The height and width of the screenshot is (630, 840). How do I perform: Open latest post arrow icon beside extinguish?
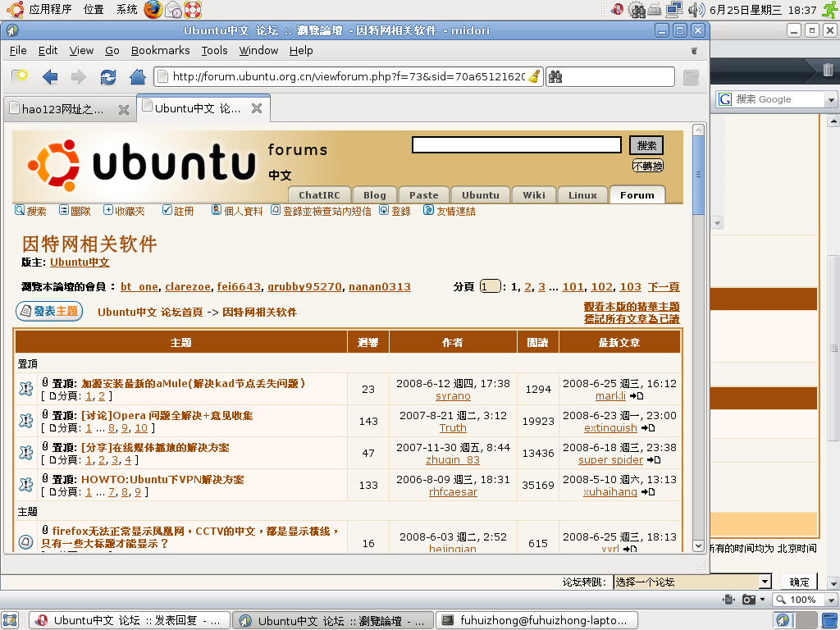coord(648,428)
